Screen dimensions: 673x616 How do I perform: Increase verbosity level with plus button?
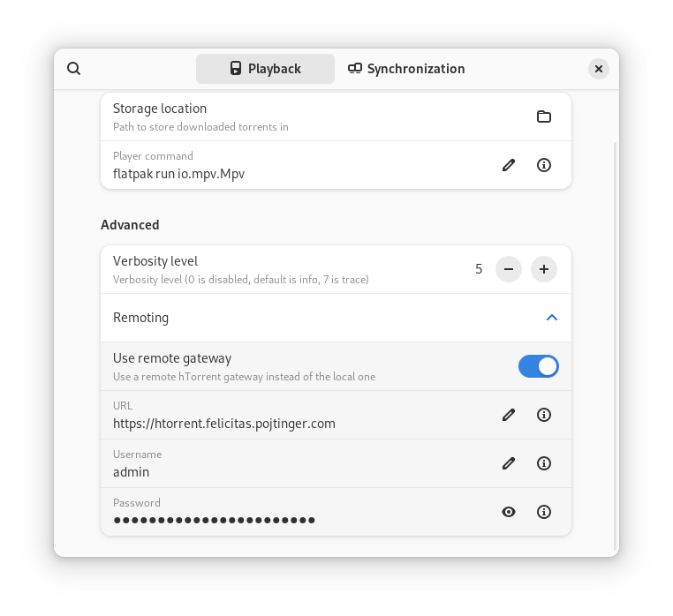click(x=544, y=269)
